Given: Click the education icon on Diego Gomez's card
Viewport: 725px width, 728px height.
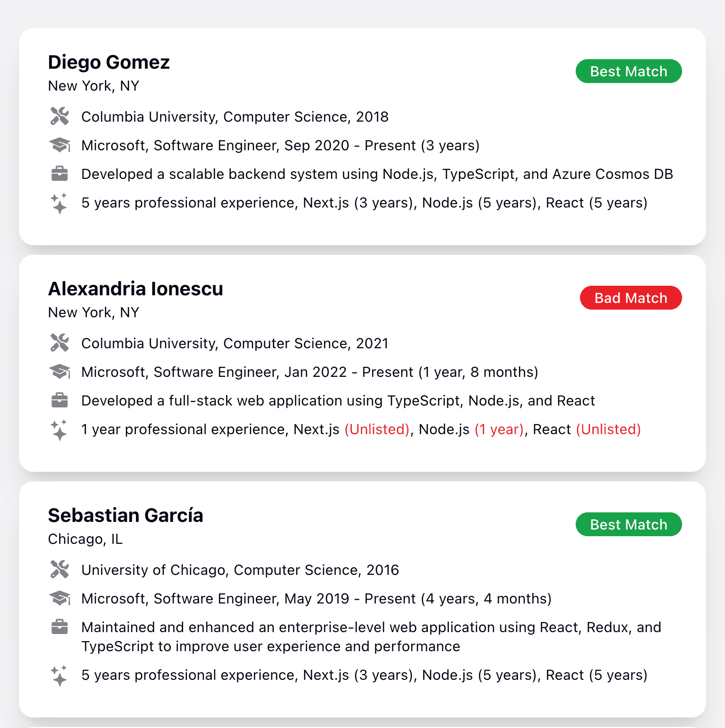Looking at the screenshot, I should point(59,115).
